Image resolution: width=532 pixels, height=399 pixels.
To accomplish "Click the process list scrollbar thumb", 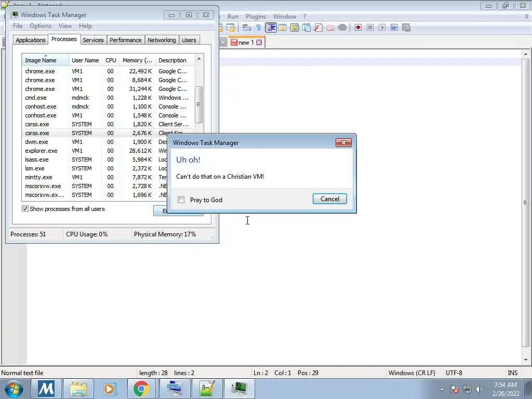I will (199, 105).
